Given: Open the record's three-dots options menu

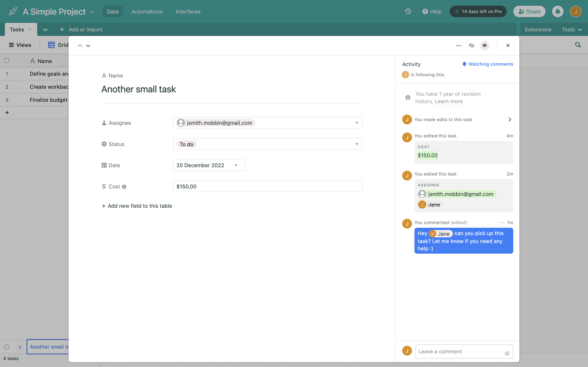Looking at the screenshot, I should (x=458, y=45).
